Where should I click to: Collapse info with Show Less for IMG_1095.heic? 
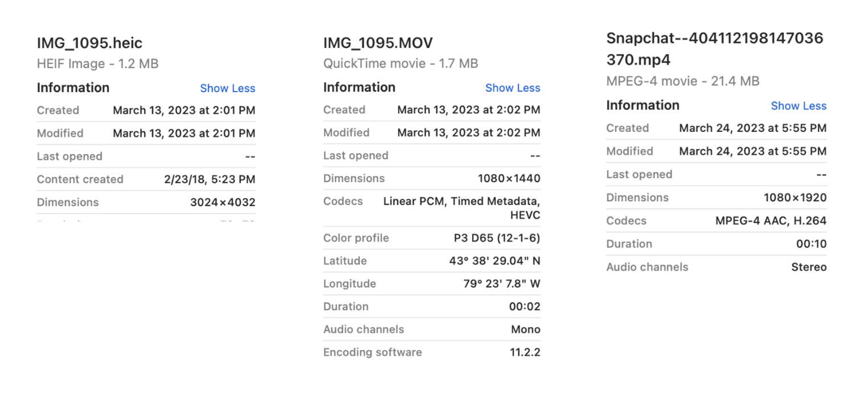click(227, 88)
